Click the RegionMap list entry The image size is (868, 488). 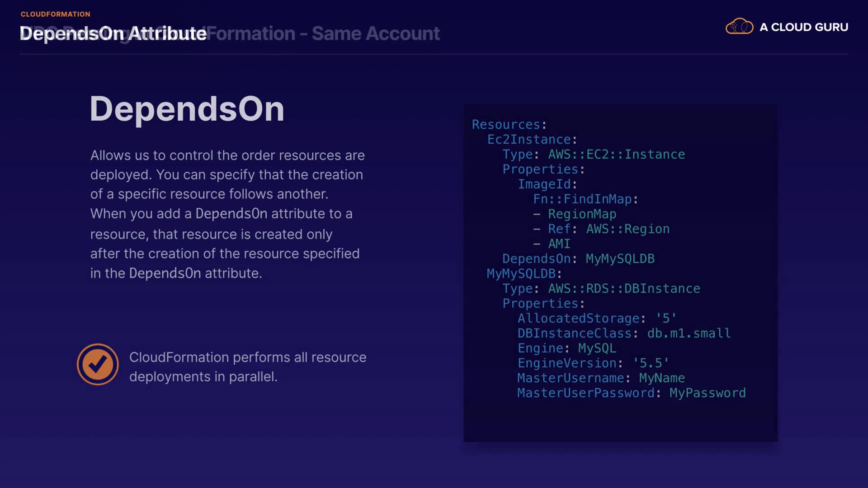point(582,214)
